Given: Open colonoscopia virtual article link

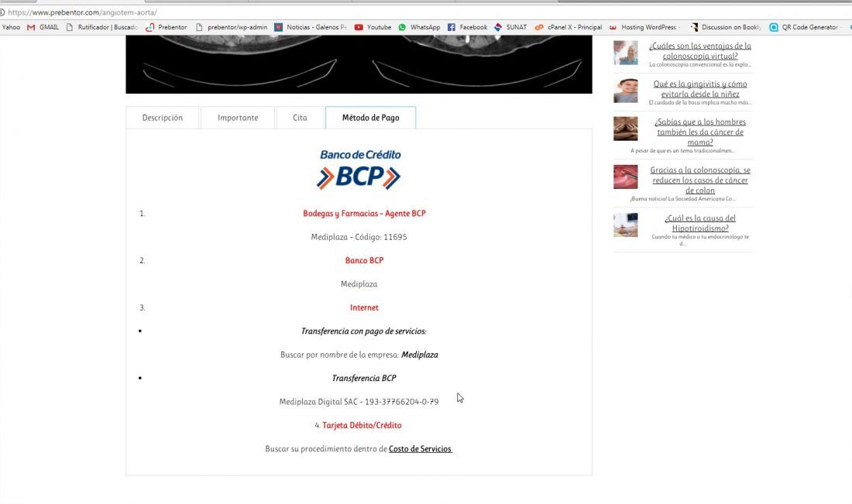Looking at the screenshot, I should (700, 51).
